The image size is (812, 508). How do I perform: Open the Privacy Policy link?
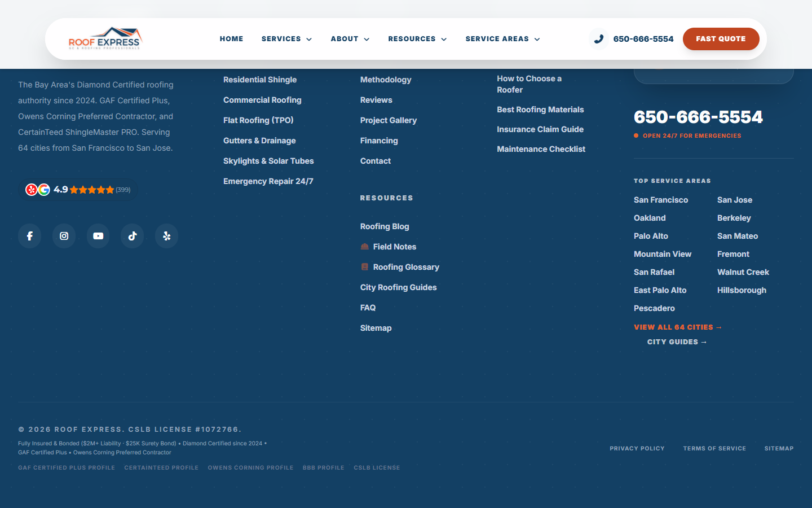click(x=637, y=449)
